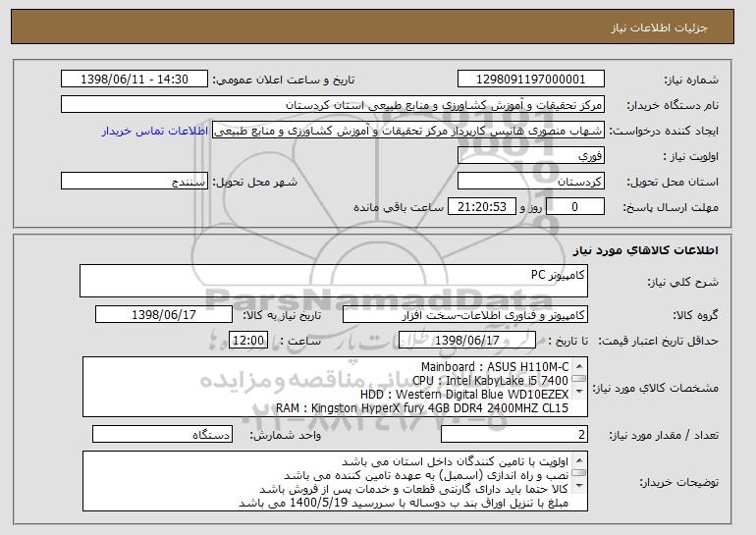Click the scrollbar thumb in specifications box
The width and height of the screenshot is (756, 535).
[x=579, y=379]
